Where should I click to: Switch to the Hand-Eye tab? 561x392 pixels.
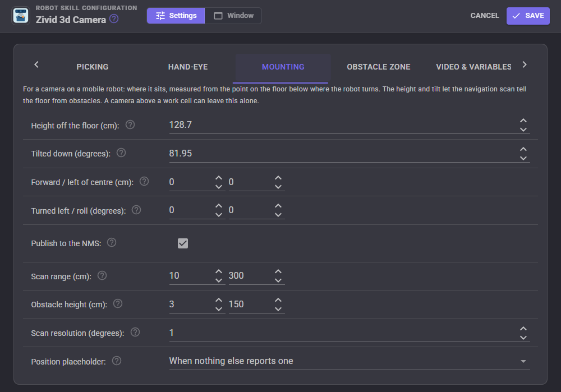(x=188, y=67)
